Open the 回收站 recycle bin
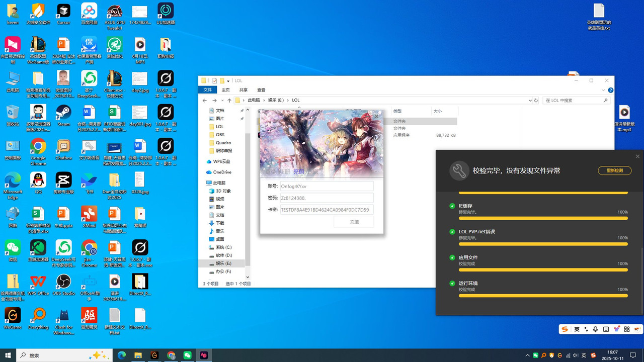This screenshot has height=362, width=644. tap(13, 115)
